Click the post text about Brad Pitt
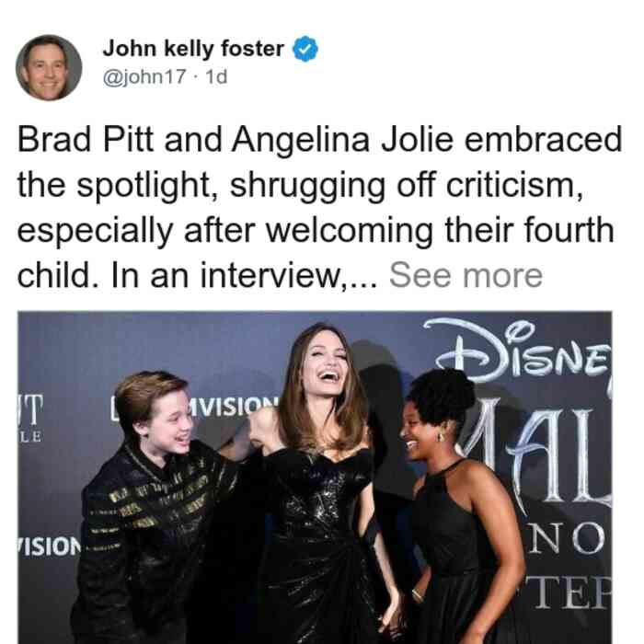This screenshot has width=644, height=644. click(x=319, y=207)
